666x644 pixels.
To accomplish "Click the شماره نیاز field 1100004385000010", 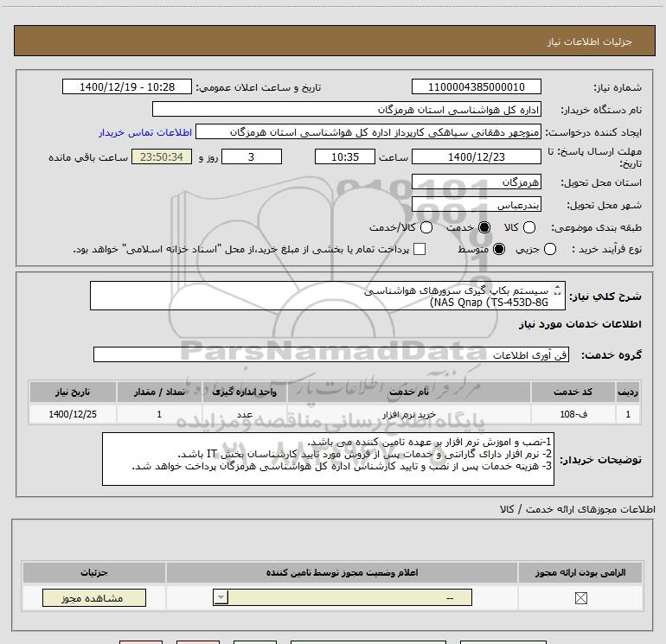I will (476, 87).
